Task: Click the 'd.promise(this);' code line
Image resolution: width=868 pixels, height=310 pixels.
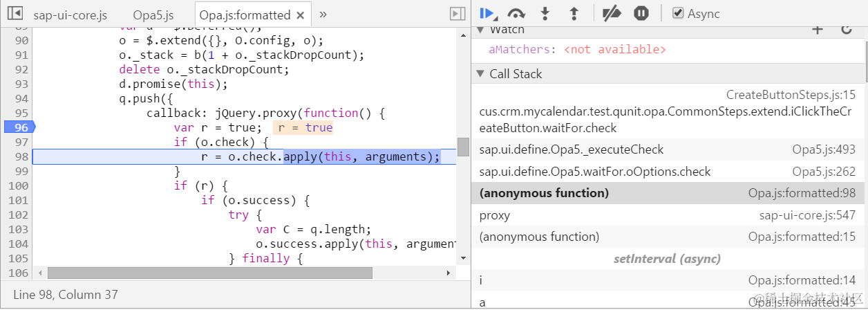Action: [x=173, y=84]
